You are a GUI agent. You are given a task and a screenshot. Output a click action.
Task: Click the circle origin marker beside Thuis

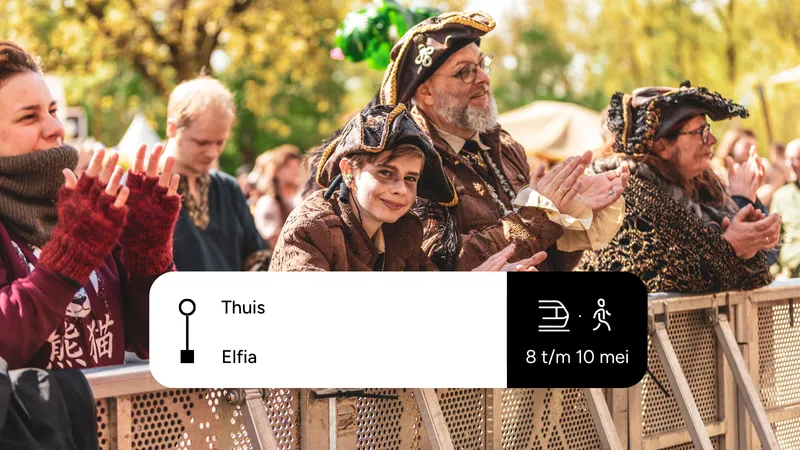[x=187, y=307]
